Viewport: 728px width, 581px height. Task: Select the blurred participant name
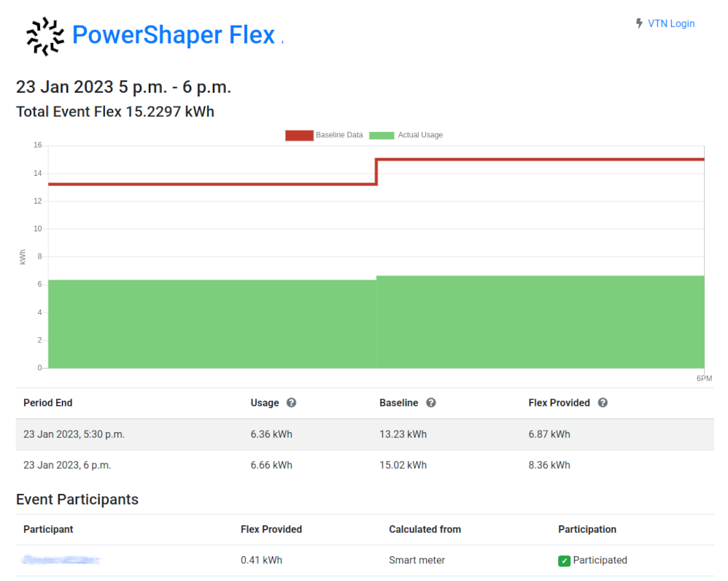tap(61, 560)
